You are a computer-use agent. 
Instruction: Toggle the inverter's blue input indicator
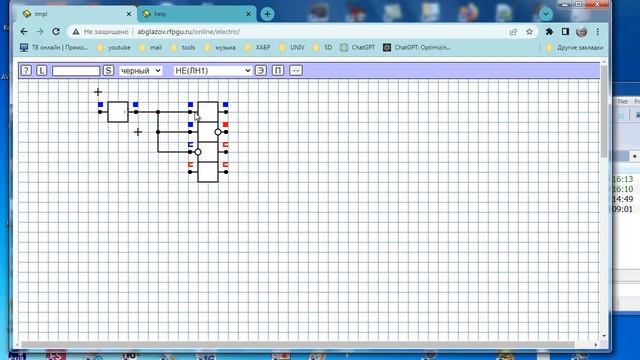(100, 105)
